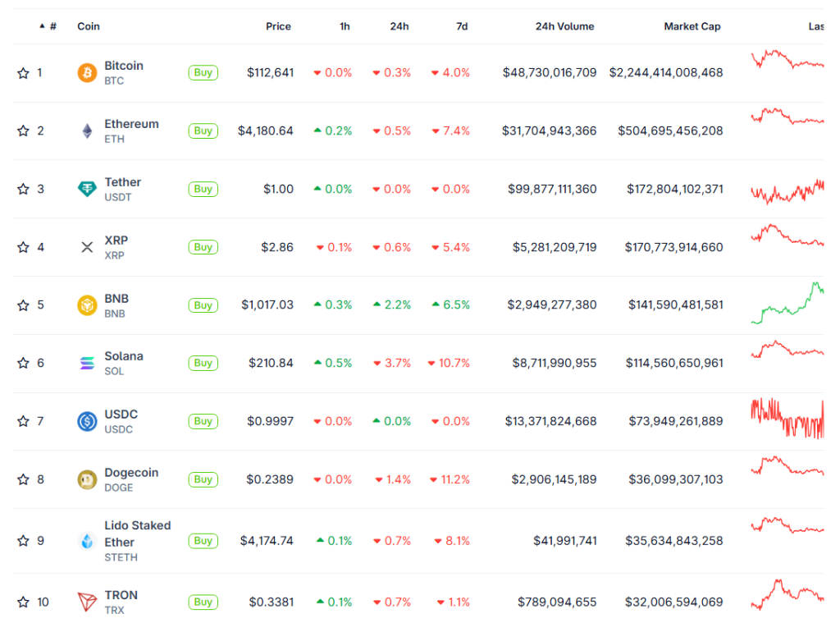Sort table by Market Cap header

click(692, 26)
